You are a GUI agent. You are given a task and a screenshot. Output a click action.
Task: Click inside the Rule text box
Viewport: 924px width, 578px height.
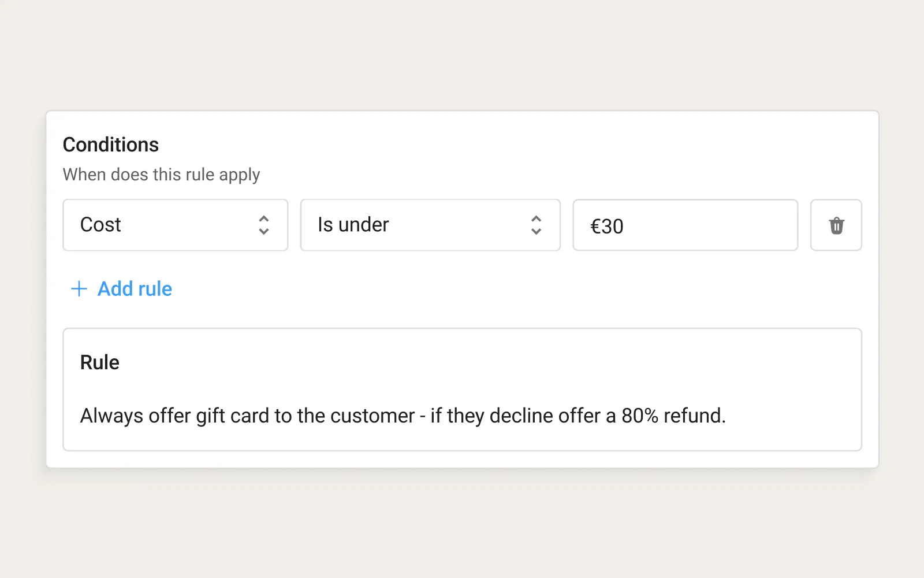(462, 390)
